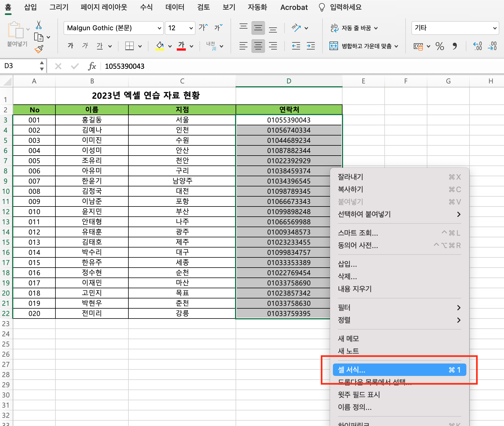Toggle underline formatting (가)
The height and width of the screenshot is (426, 504).
(x=100, y=46)
